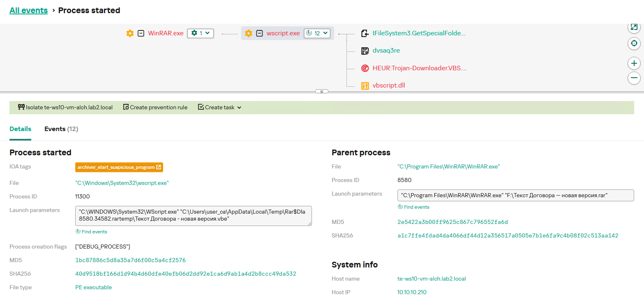This screenshot has height=295, width=644.
Task: Click Create prevention rule
Action: tap(155, 108)
